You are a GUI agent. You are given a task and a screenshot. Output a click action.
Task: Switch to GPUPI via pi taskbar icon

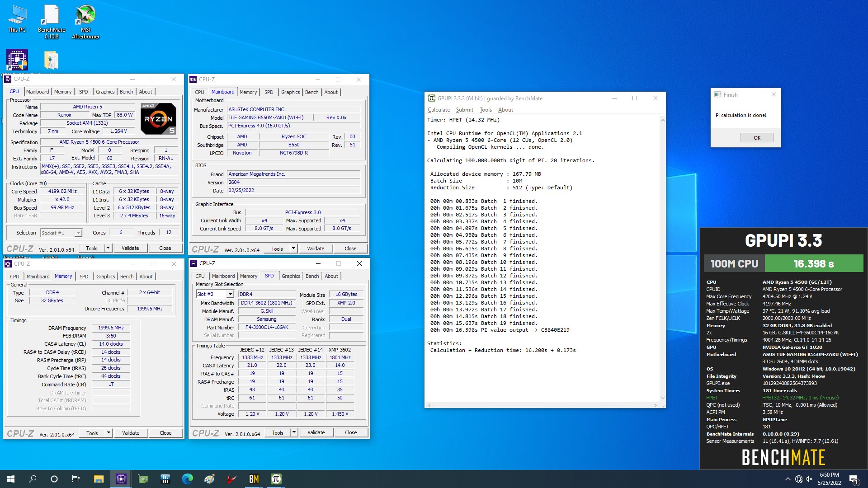(x=276, y=479)
